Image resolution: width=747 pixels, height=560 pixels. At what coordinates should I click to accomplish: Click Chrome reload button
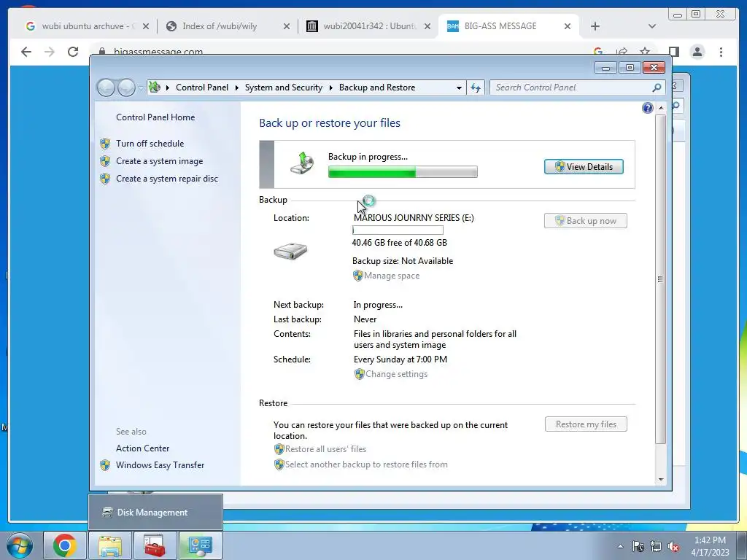73,52
